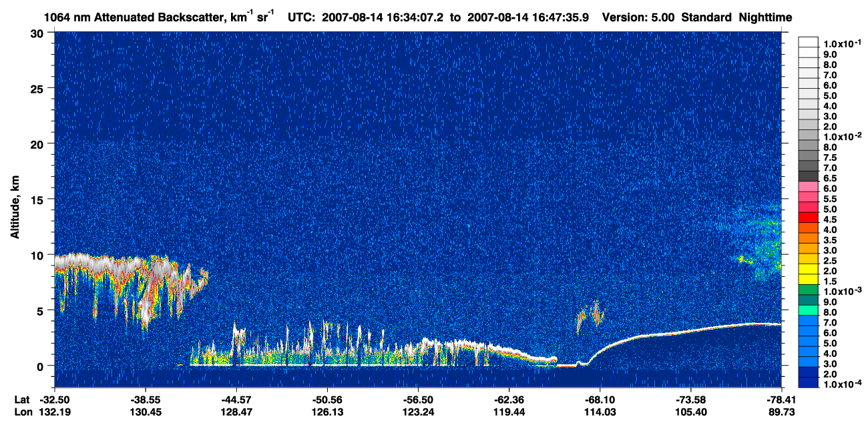The height and width of the screenshot is (445, 868).
Task: Click latitude value -38.55
Action: tap(145, 399)
